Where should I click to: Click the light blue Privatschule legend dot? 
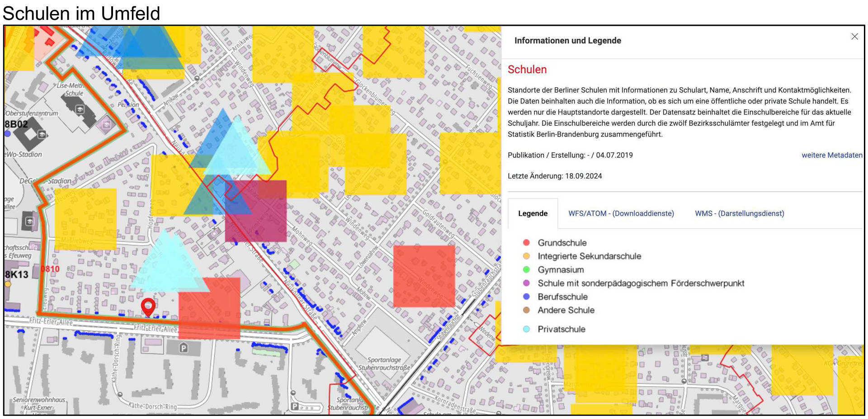pyautogui.click(x=526, y=330)
